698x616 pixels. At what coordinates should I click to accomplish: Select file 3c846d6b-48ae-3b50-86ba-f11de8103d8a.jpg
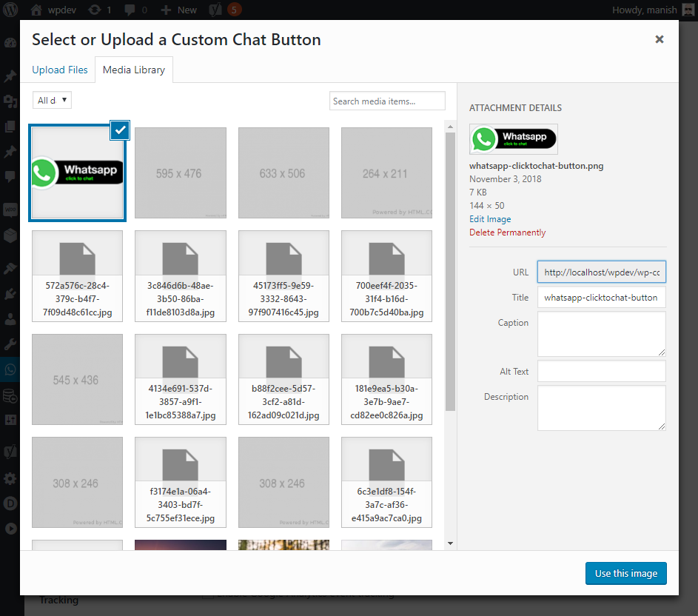181,276
